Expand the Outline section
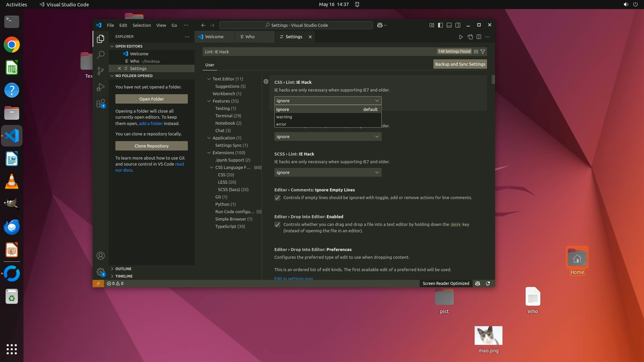Screen dimensions: 644x362 (123, 269)
